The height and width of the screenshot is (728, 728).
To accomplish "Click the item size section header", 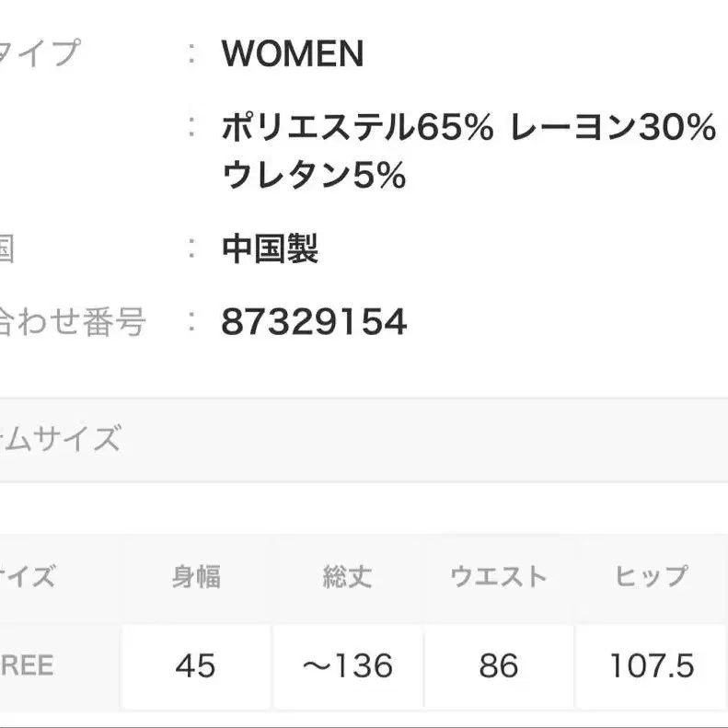I will point(61,439).
